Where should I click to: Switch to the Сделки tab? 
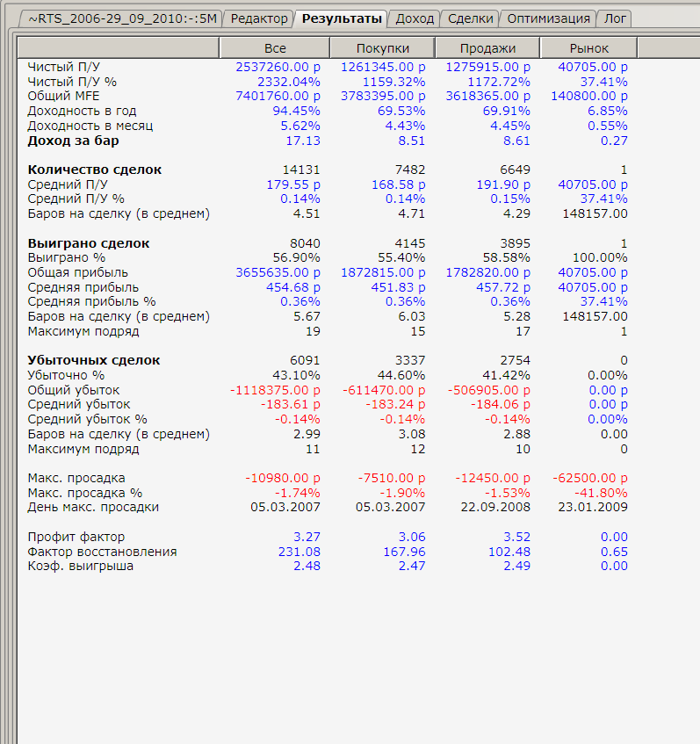tap(470, 18)
